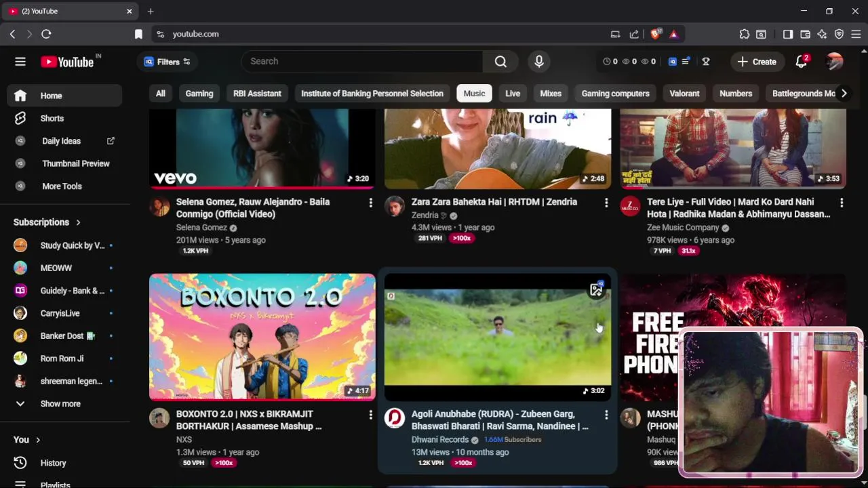Viewport: 868px width, 488px height.
Task: Select Gaming computers chip
Action: pos(615,94)
